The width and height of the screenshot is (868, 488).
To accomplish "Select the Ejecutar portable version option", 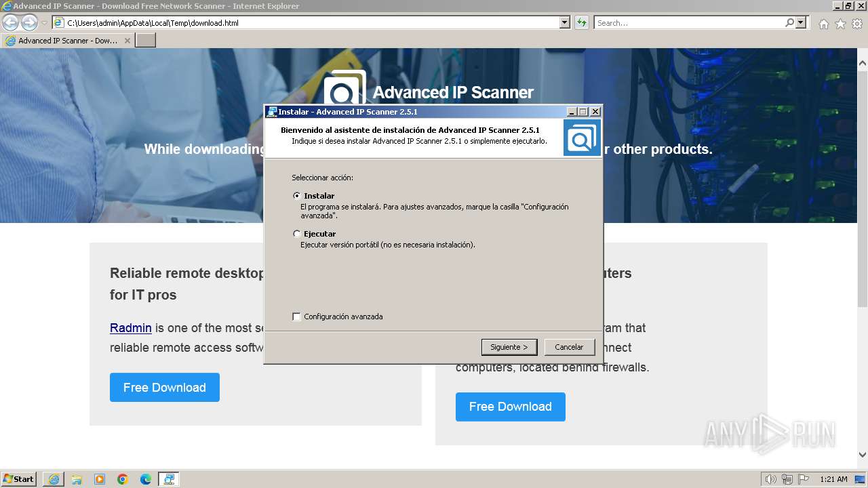I will [296, 233].
